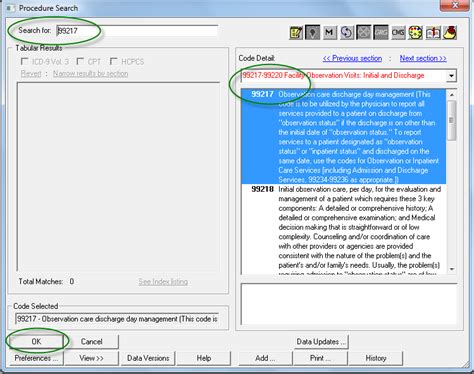This screenshot has height=374, width=474.
Task: Click the code list scrollbar thumb
Action: (452, 120)
